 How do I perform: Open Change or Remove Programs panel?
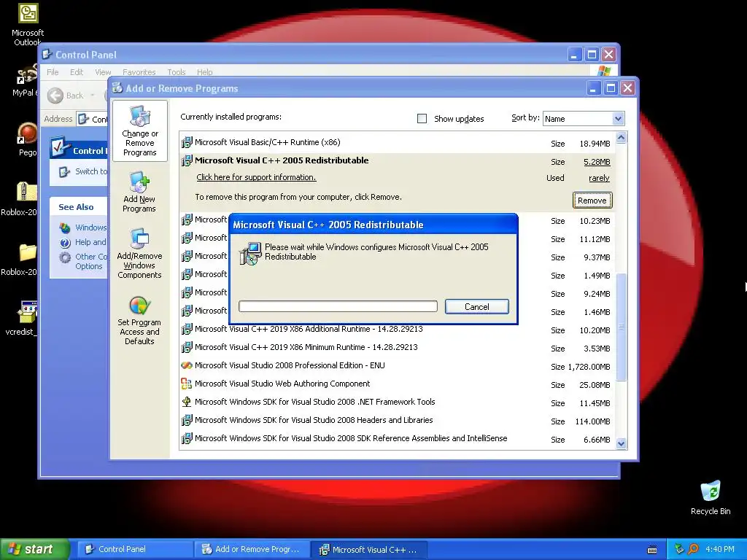pyautogui.click(x=139, y=131)
